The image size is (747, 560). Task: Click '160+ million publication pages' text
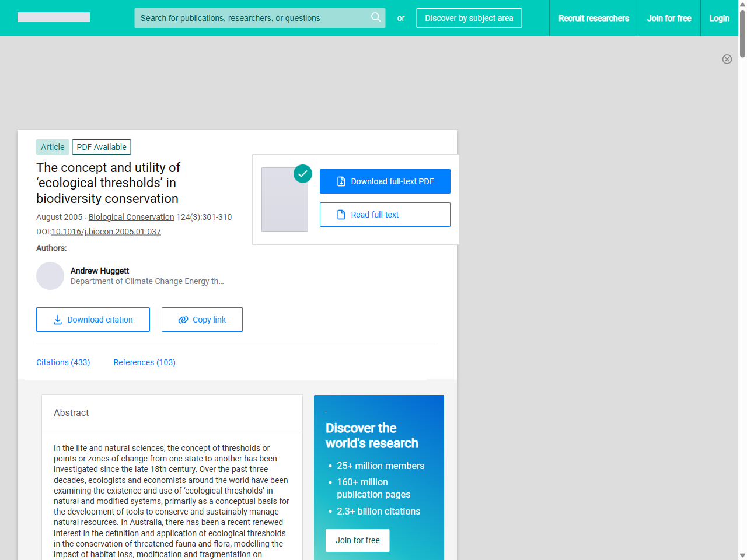tap(373, 488)
